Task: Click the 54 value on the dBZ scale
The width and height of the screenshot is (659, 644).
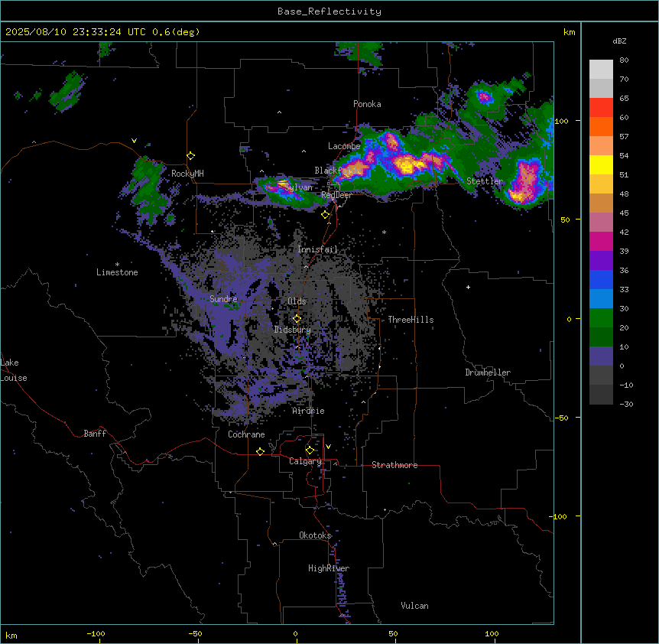Action: [x=624, y=155]
